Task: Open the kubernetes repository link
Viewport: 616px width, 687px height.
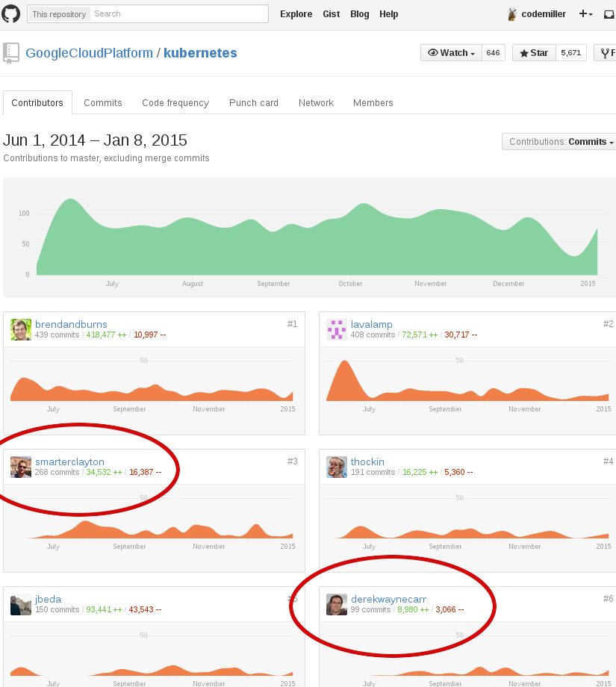Action: (200, 53)
